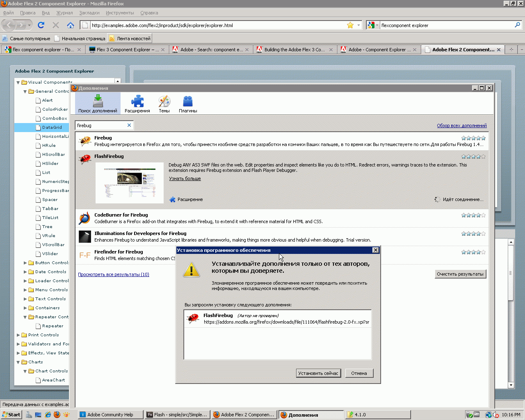Image resolution: width=525 pixels, height=420 pixels.
Task: Open Обзор всех дополнений link
Action: pos(462,126)
